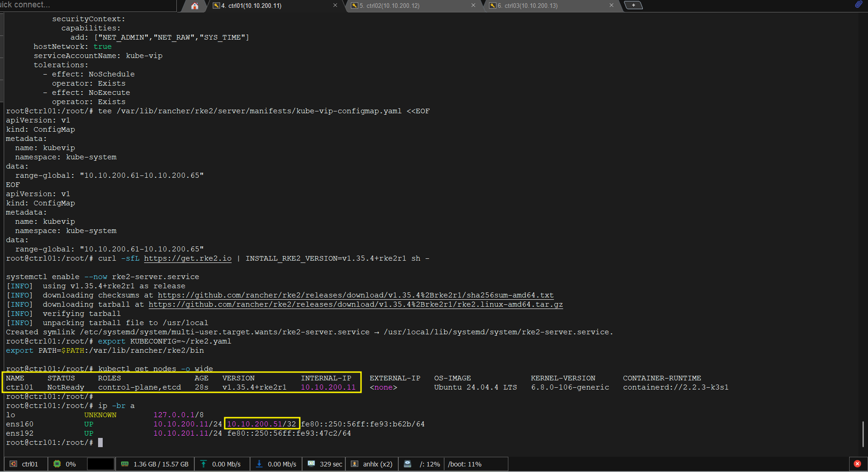The height and width of the screenshot is (472, 868).
Task: Open the sha256sum-amd64.txt download link
Action: pos(355,295)
